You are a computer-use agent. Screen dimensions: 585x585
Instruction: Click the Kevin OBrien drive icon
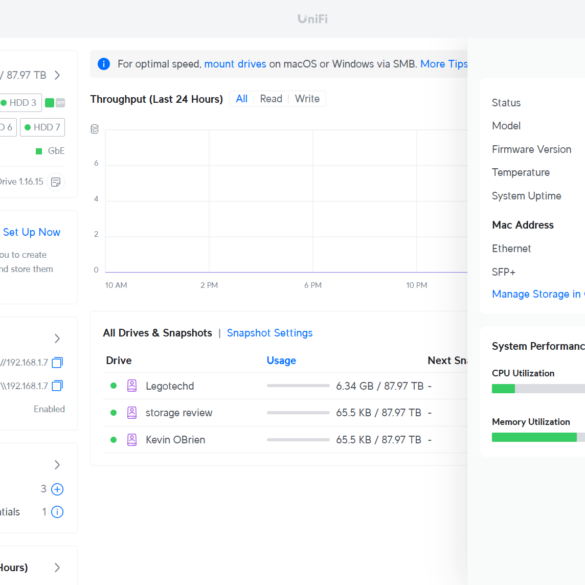click(x=132, y=439)
